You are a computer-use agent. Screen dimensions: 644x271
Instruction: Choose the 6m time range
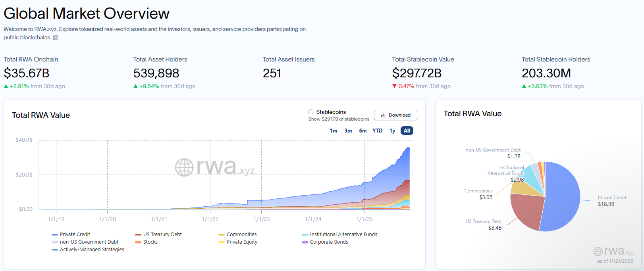coord(362,131)
